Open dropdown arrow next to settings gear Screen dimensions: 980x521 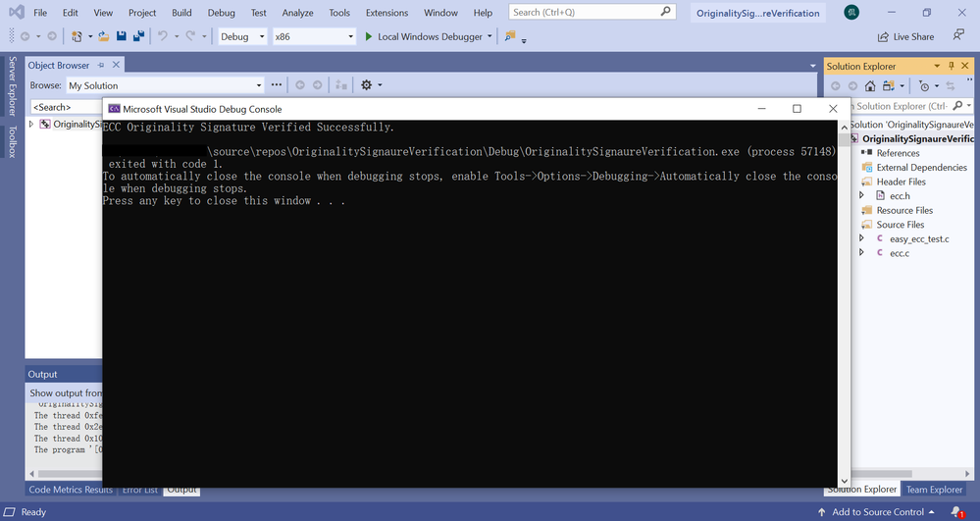point(380,85)
